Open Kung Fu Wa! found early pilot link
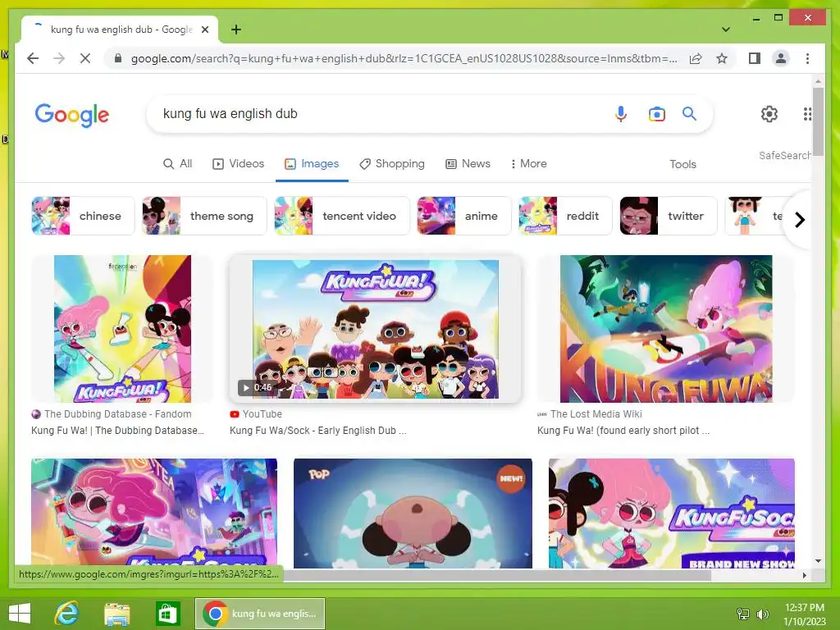Image resolution: width=840 pixels, height=630 pixels. point(623,431)
